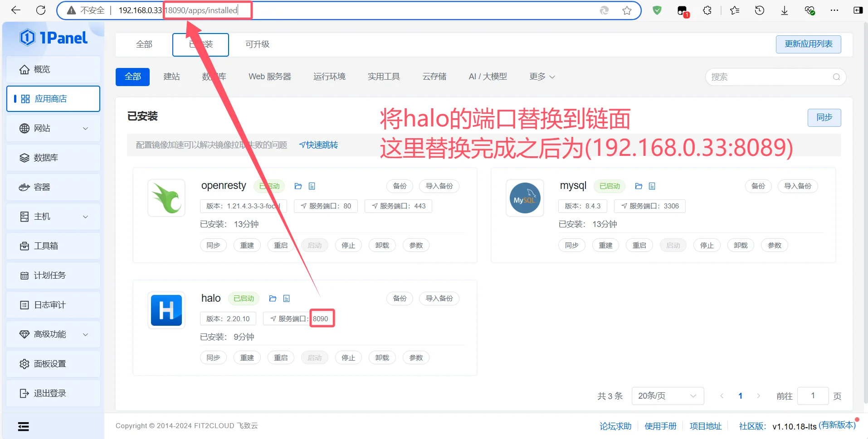Click the search magnifier icon
Viewport: 868px width, 439px height.
(836, 77)
